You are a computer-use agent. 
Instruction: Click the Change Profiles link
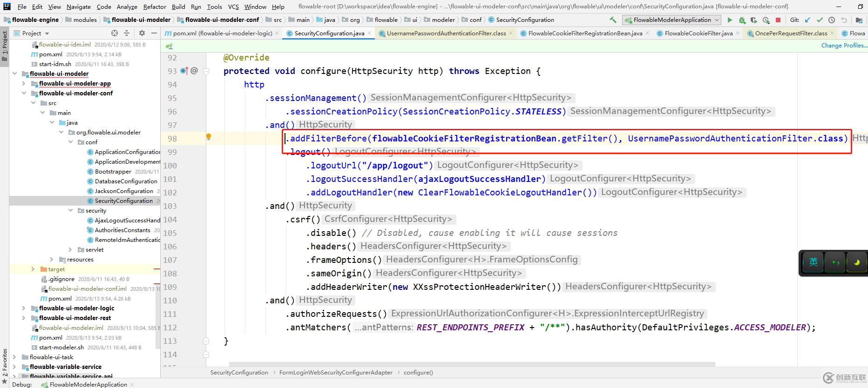844,46
